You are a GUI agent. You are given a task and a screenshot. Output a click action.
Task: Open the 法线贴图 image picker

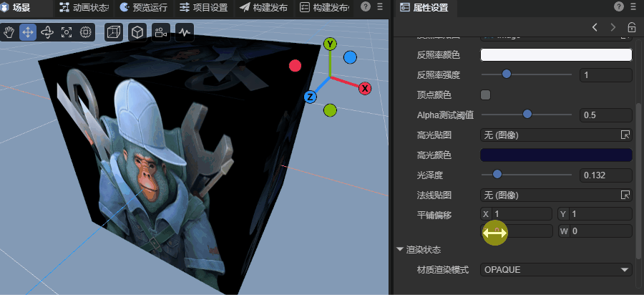625,195
